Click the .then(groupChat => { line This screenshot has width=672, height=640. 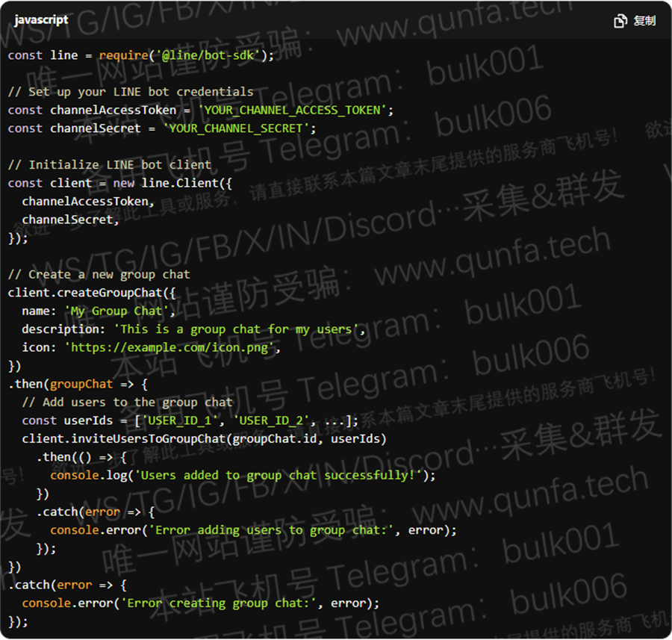(x=78, y=384)
